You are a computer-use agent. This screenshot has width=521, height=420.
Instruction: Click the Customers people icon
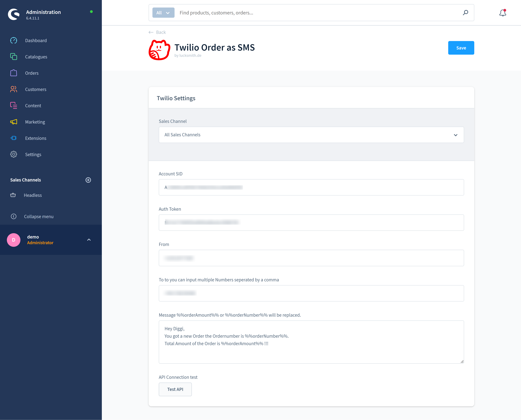14,89
